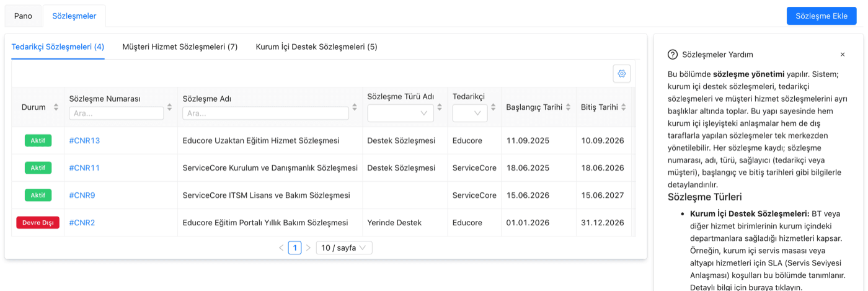Click the Sözleşme Ekle button
This screenshot has height=291, width=868.
(x=821, y=16)
